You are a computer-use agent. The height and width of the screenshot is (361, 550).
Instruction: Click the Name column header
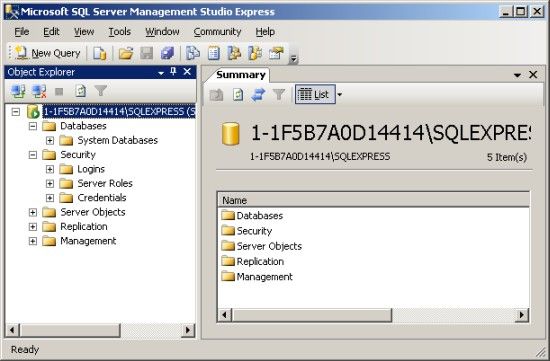(x=374, y=200)
